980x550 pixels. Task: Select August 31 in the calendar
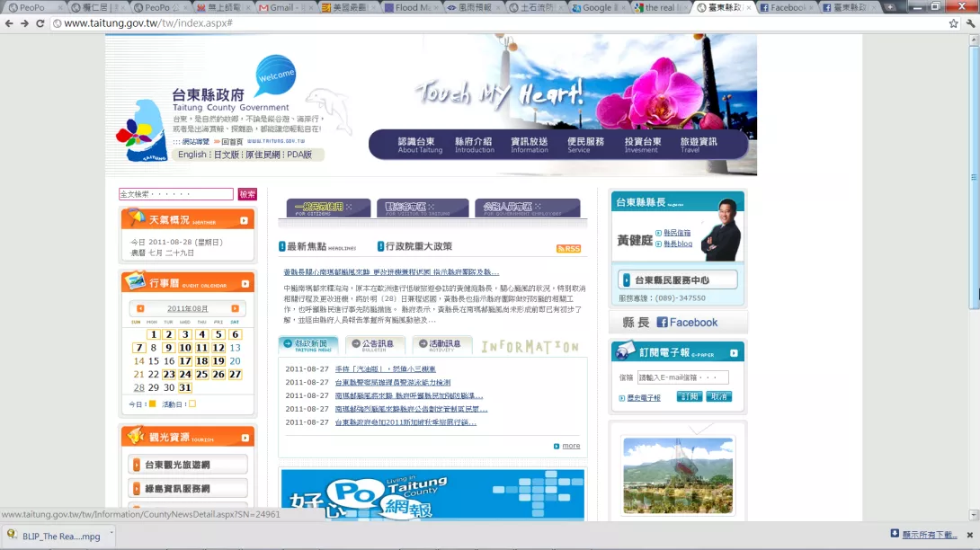[x=185, y=387]
